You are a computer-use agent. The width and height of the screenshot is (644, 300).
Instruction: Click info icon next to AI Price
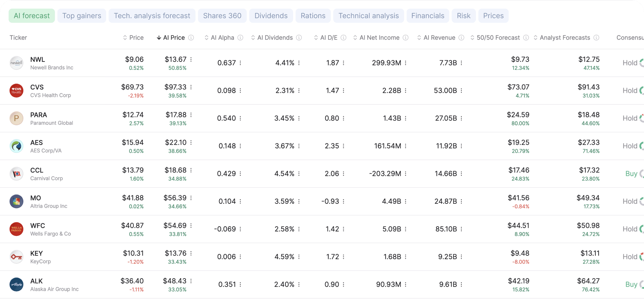191,37
